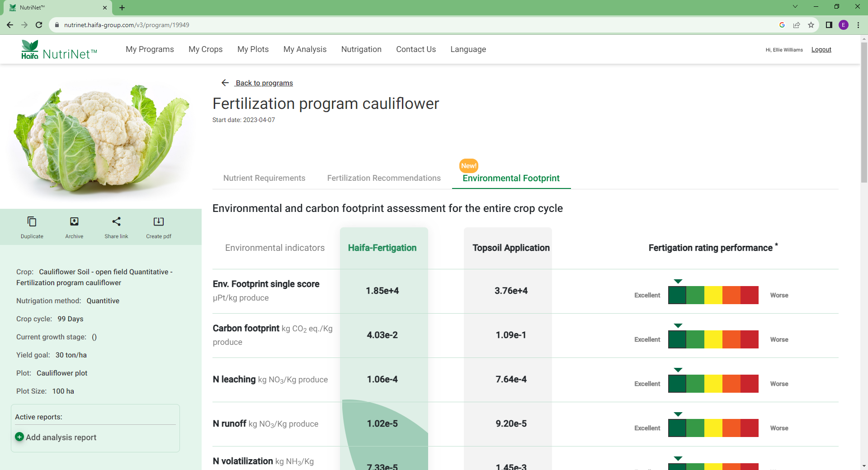Click the orange swatch in N runoff row
868x470 pixels.
pos(731,428)
